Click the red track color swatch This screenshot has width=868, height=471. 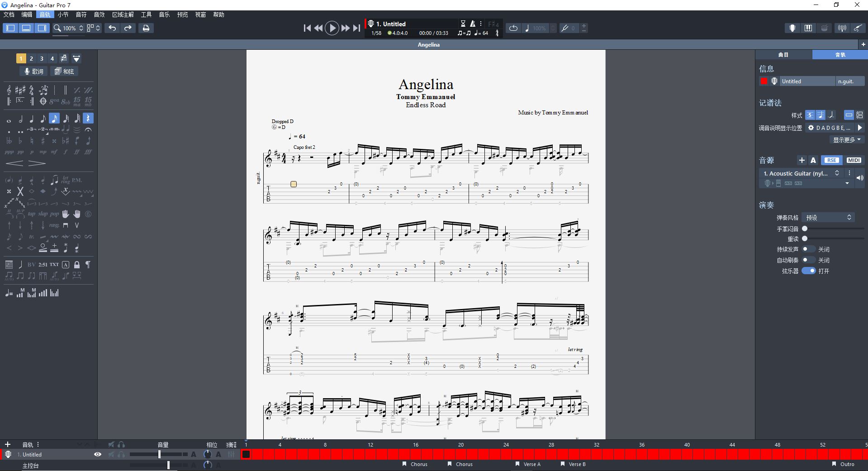tap(764, 81)
